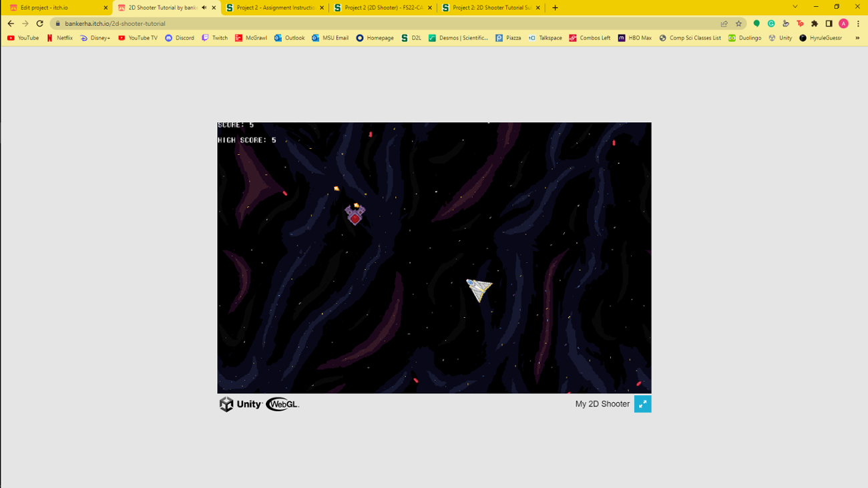Viewport: 868px width, 488px height.
Task: Click the reload page icon
Action: [x=39, y=22]
